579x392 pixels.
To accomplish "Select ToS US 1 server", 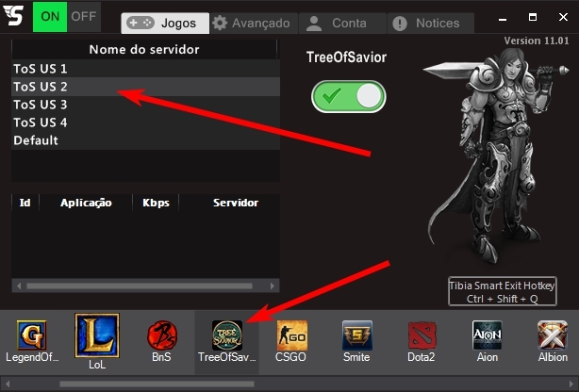I will tap(41, 69).
